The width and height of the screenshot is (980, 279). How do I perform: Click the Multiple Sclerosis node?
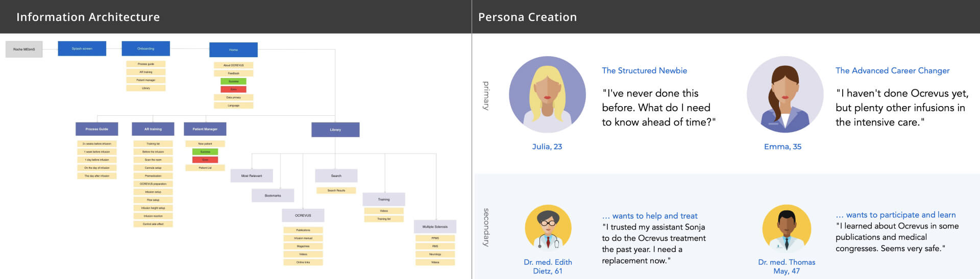point(435,226)
